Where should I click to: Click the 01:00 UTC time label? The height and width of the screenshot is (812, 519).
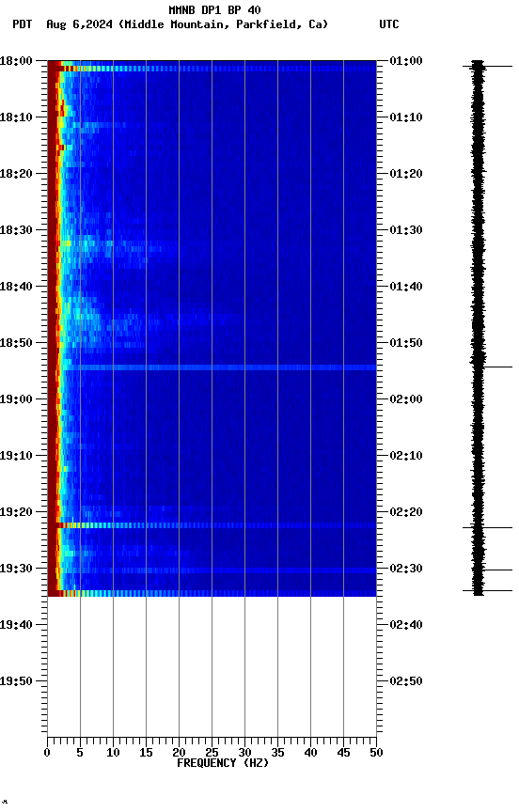coord(406,61)
